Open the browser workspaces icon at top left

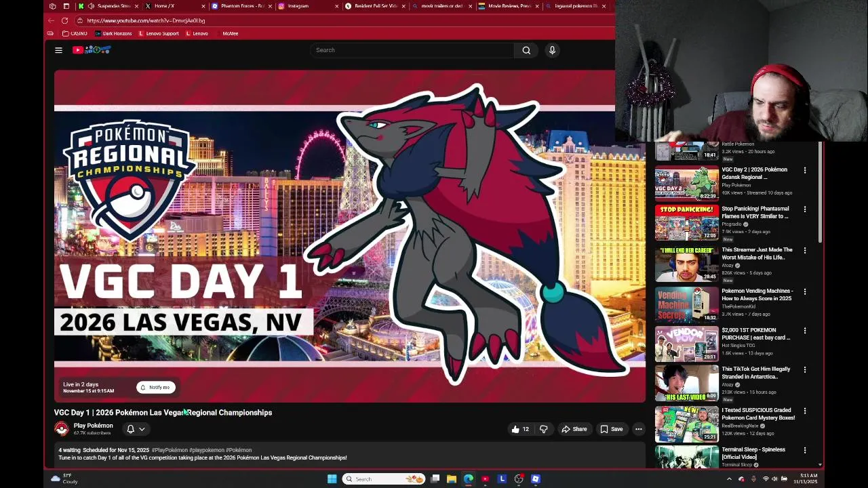[52, 6]
